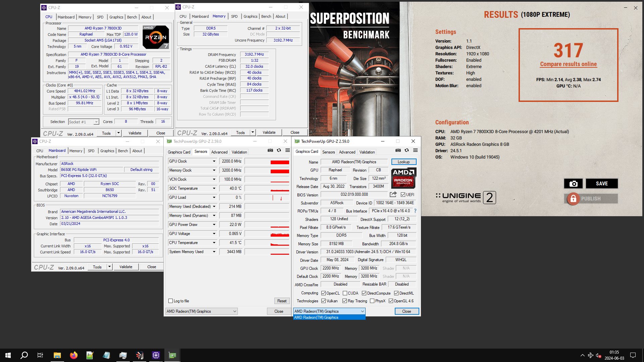Click the Reset button in GPU-Z Sensors

click(x=282, y=301)
